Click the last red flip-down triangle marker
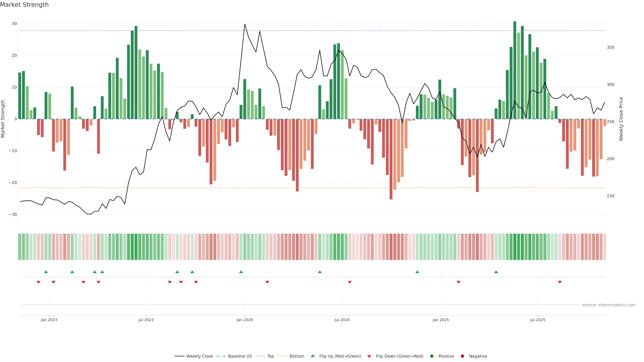 click(560, 282)
